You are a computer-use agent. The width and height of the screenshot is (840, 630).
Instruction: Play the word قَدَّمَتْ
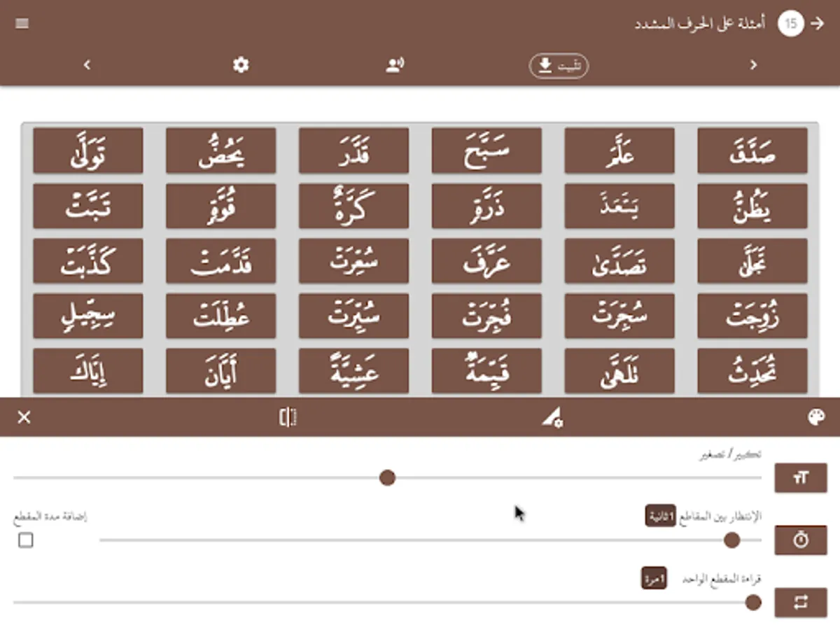pos(220,261)
